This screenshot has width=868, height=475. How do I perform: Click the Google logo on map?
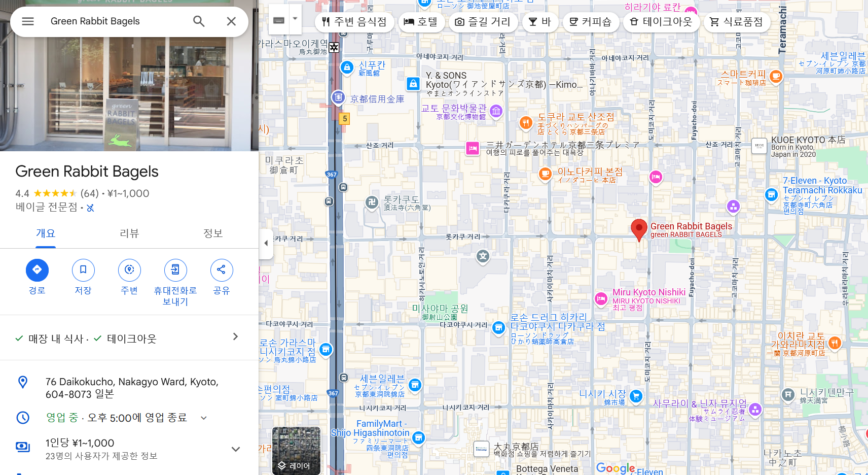pos(616,468)
